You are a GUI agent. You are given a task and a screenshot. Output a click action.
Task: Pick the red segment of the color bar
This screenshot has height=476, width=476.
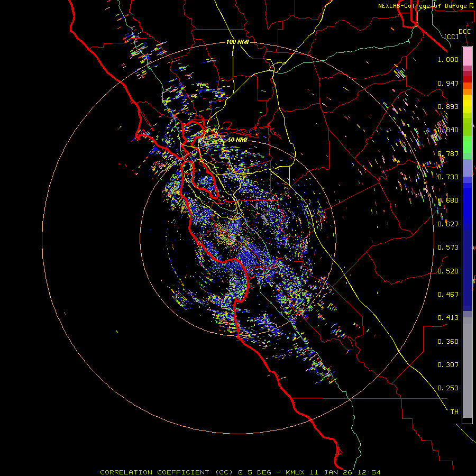click(x=467, y=79)
